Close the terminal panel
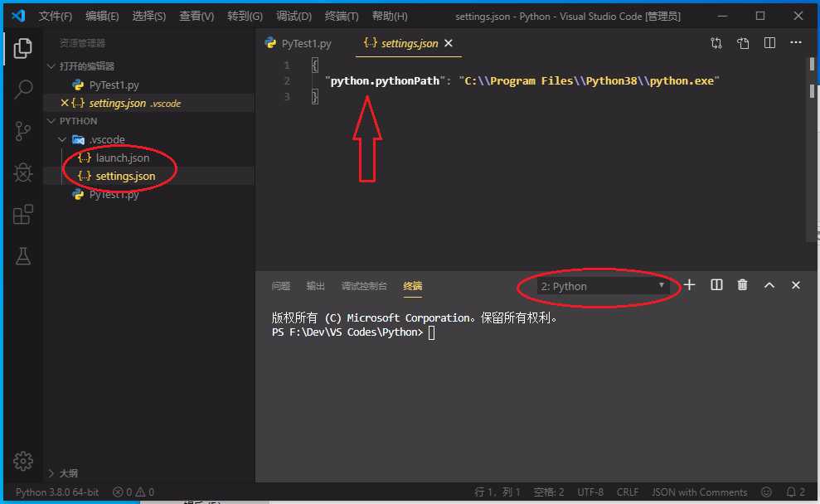The height and width of the screenshot is (504, 820). (x=796, y=285)
